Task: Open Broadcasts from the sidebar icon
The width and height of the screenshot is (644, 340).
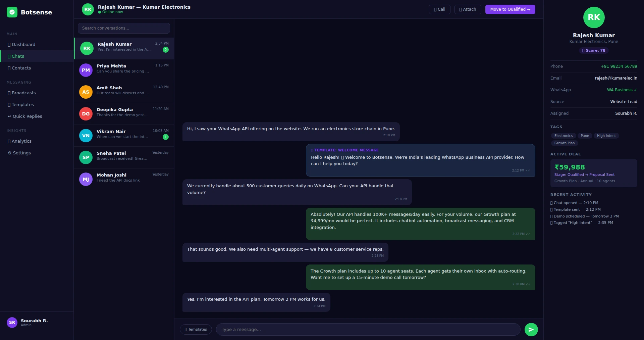Action: click(x=9, y=93)
